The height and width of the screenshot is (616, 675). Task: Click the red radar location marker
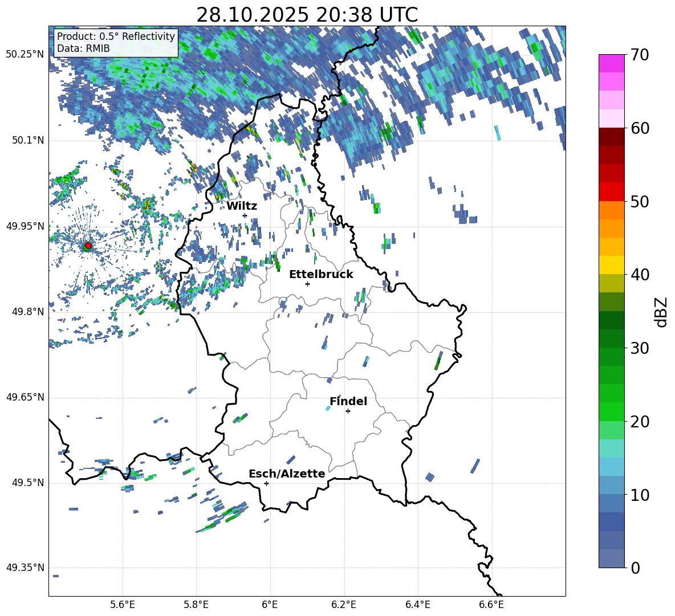click(88, 246)
